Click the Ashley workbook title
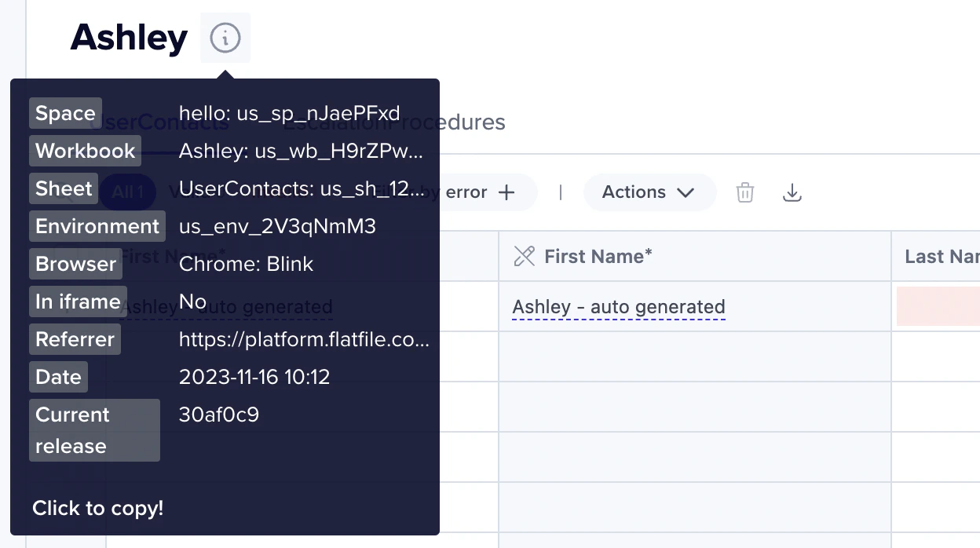The image size is (980, 548). 130,38
